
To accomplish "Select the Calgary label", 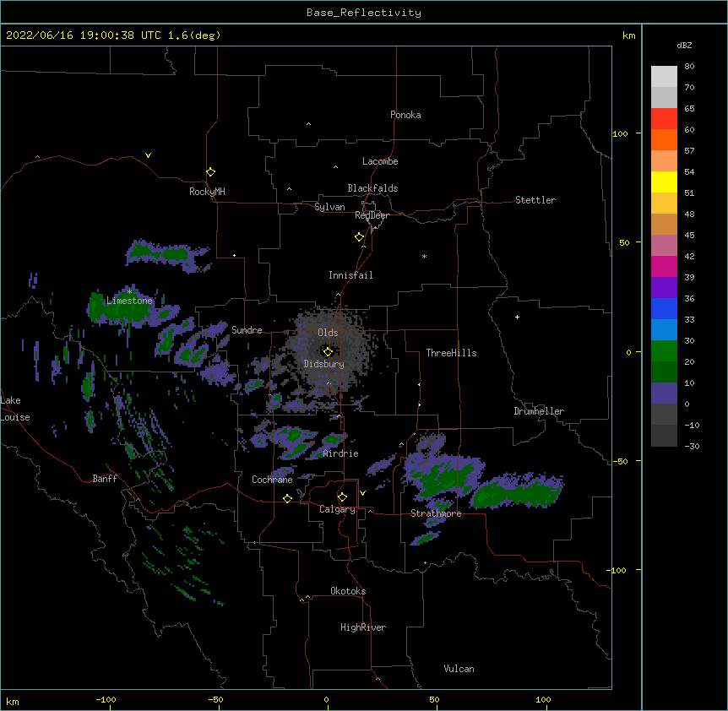I will [338, 509].
